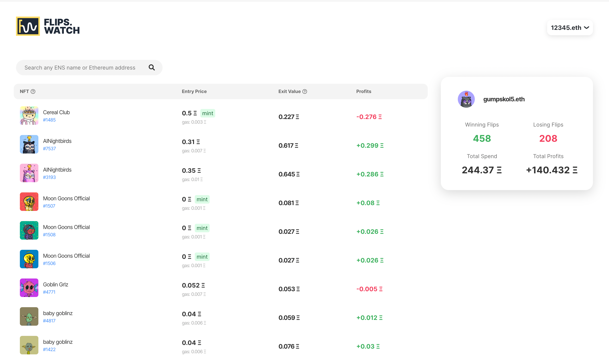
Task: Click the 0.645 exit value
Action: (289, 174)
